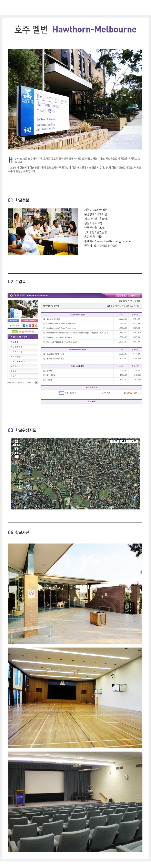Share the page via Facebook icon
151x868 pixels.
tap(24, 325)
